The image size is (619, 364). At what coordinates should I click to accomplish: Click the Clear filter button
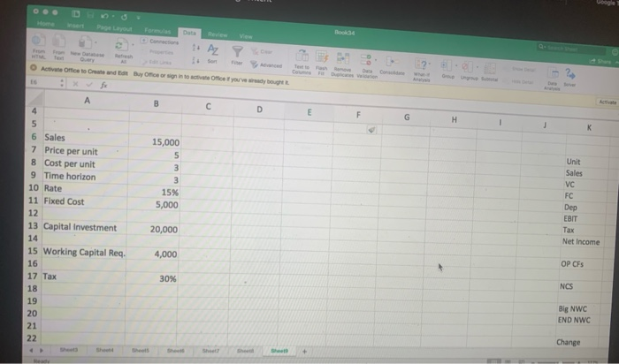(x=263, y=51)
